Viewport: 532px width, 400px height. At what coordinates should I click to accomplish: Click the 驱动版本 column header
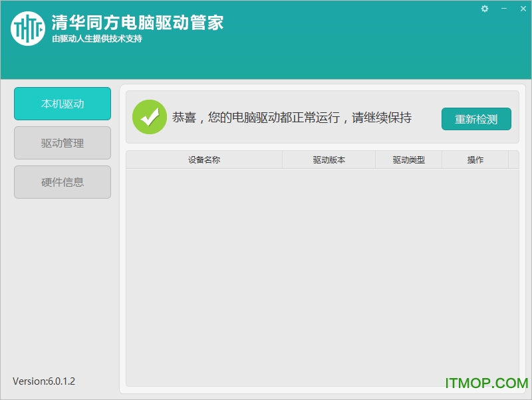pos(329,159)
